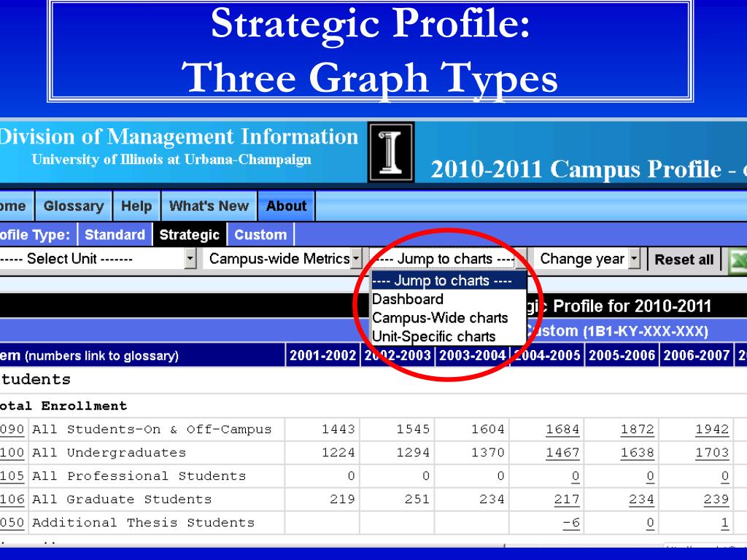Switch to the Custom profile type

coord(260,235)
